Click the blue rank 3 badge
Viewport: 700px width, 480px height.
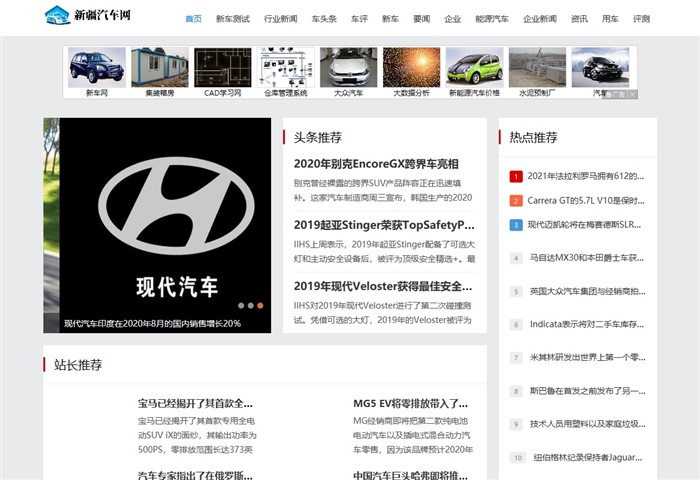coord(516,225)
